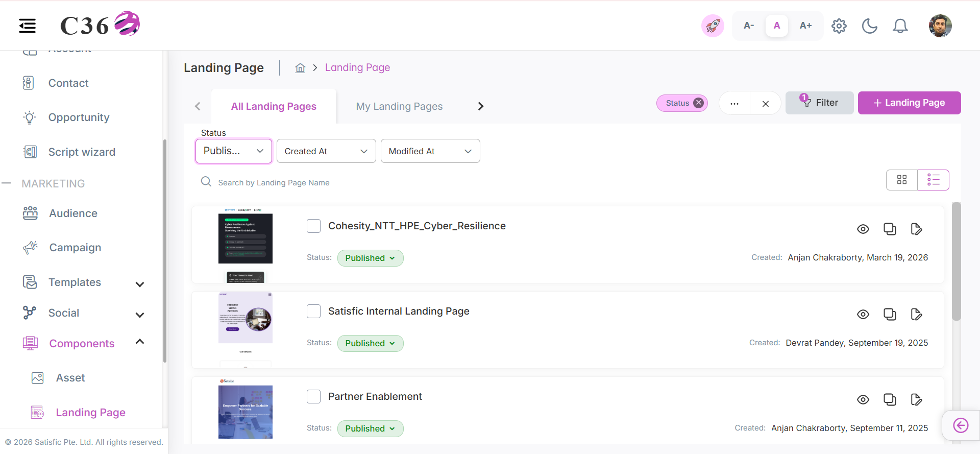This screenshot has width=980, height=454.
Task: Toggle dark mode with the moon icon
Action: point(869,26)
